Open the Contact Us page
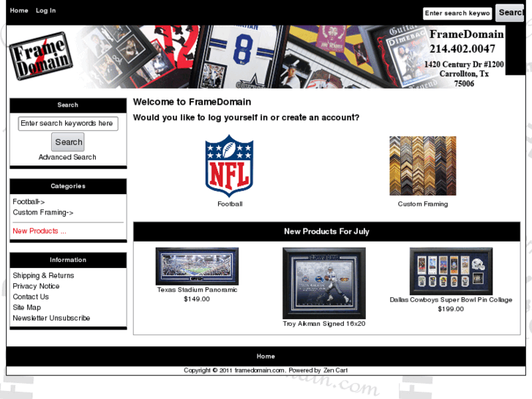This screenshot has height=399, width=532. (x=31, y=297)
